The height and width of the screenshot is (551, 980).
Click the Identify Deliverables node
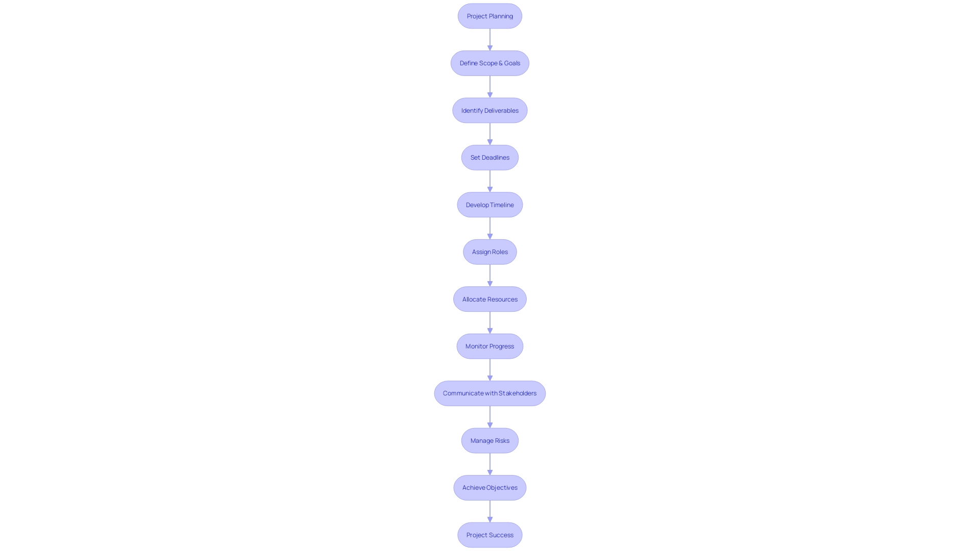pos(489,110)
